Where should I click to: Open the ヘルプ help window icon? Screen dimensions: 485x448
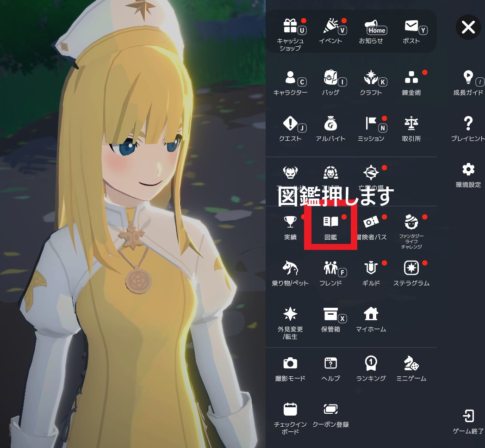click(330, 363)
